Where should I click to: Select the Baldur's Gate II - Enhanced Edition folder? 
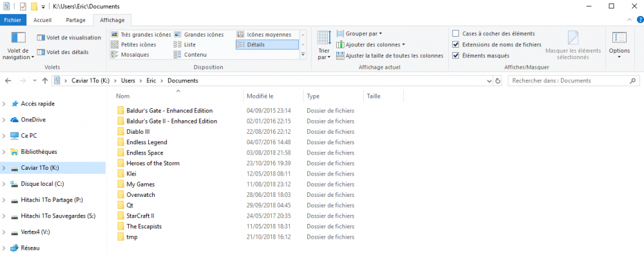coord(172,121)
